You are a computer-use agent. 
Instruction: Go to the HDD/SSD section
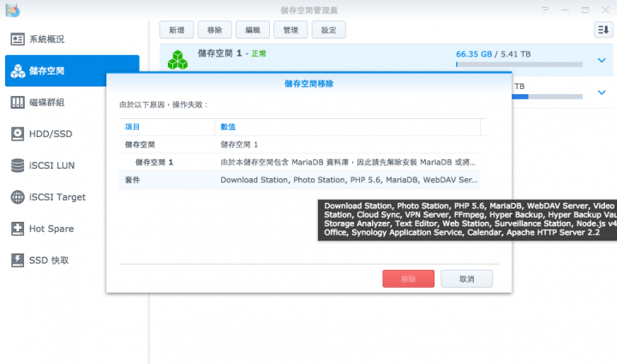click(x=56, y=134)
